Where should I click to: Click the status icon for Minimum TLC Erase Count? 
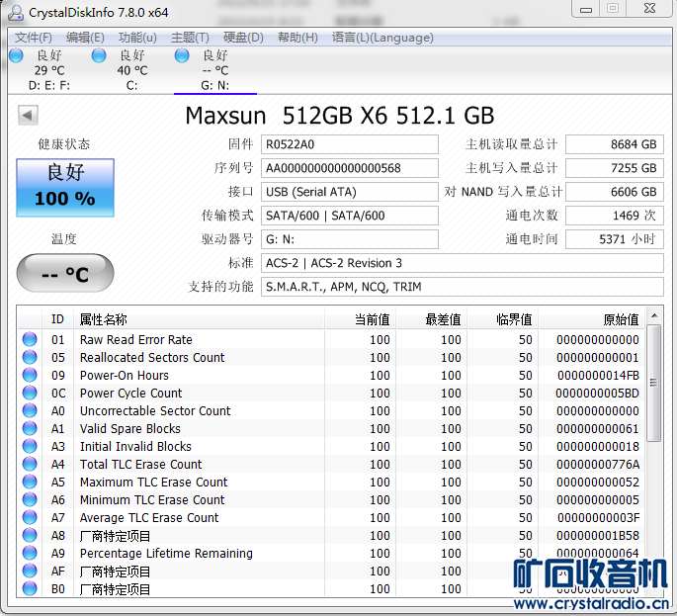pos(30,499)
